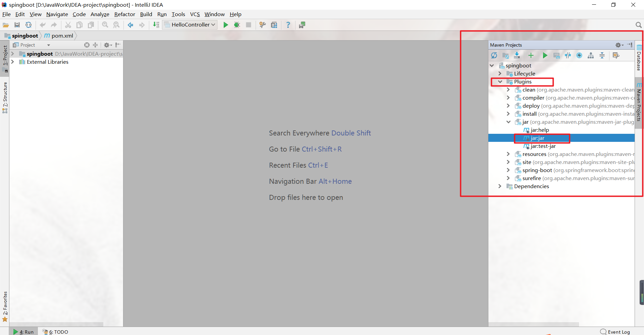Run Maven build with green play icon
644x335 pixels.
545,55
